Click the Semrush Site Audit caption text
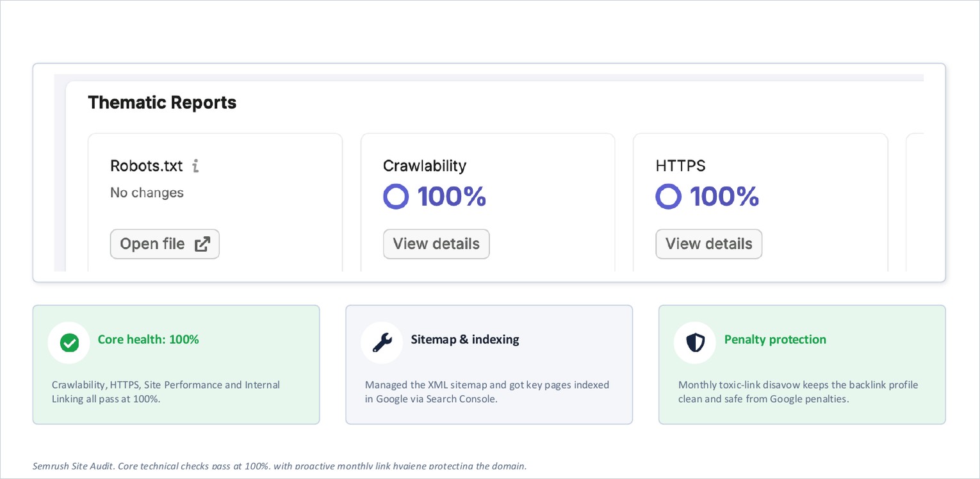The width and height of the screenshot is (980, 479). [x=280, y=466]
